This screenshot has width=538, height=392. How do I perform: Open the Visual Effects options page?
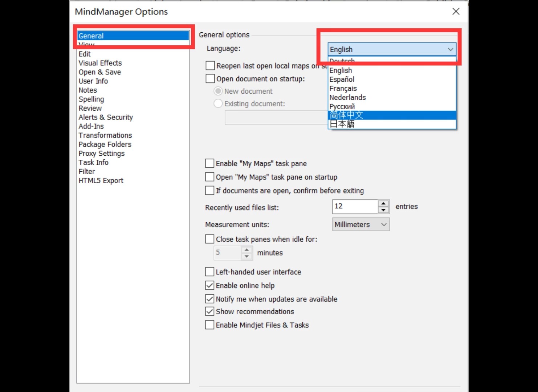click(x=100, y=63)
